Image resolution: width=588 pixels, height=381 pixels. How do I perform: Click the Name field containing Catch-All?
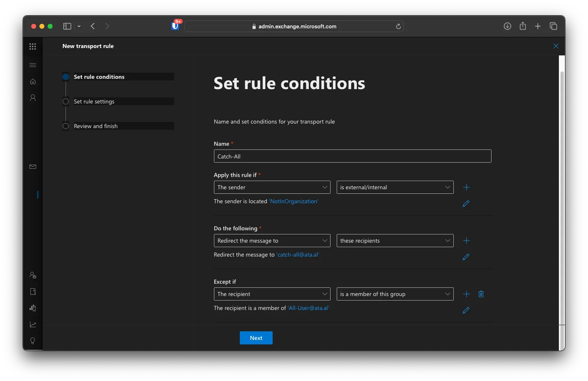coord(353,156)
